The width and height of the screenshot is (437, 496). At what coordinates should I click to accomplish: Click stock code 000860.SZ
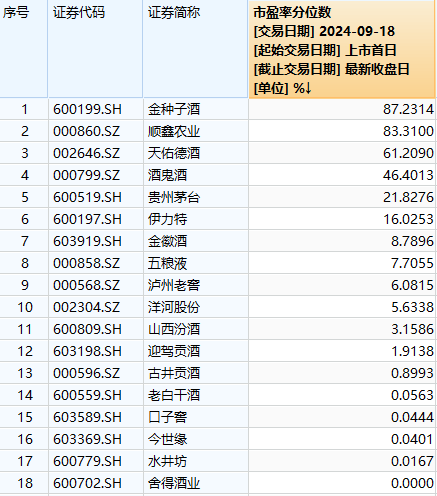coord(86,131)
